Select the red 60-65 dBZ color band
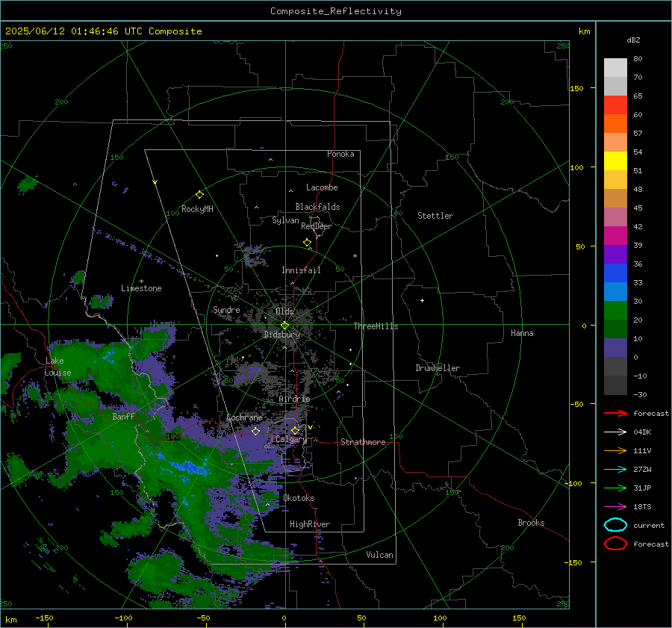The image size is (672, 628). [615, 105]
